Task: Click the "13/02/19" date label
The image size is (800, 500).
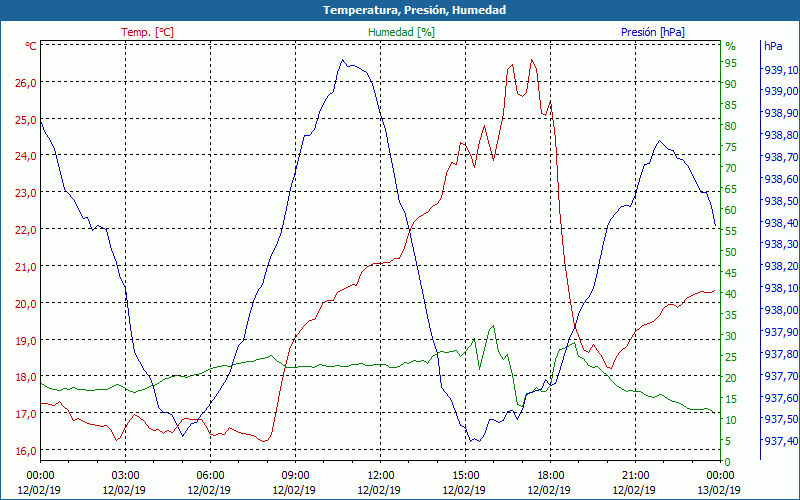Action: [719, 490]
